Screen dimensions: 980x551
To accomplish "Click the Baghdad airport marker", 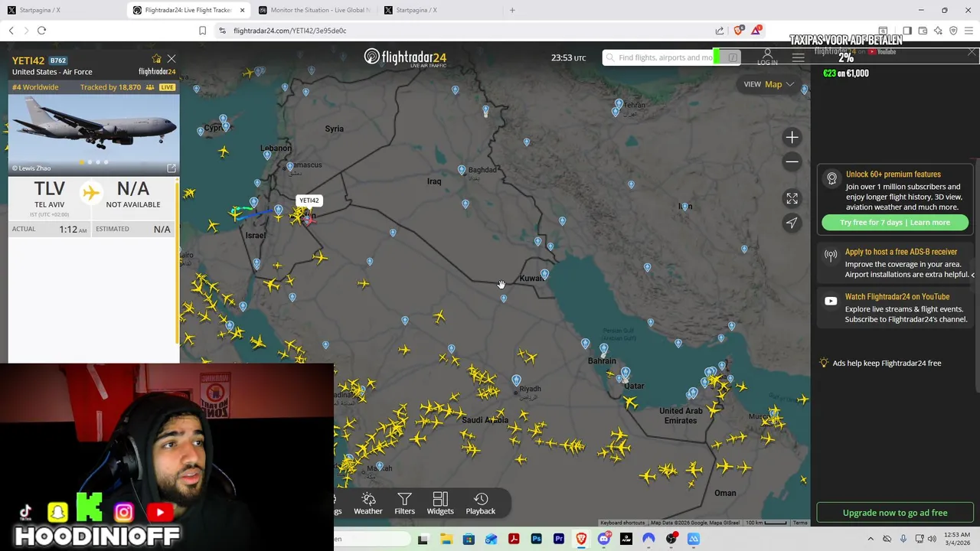I will click(462, 171).
